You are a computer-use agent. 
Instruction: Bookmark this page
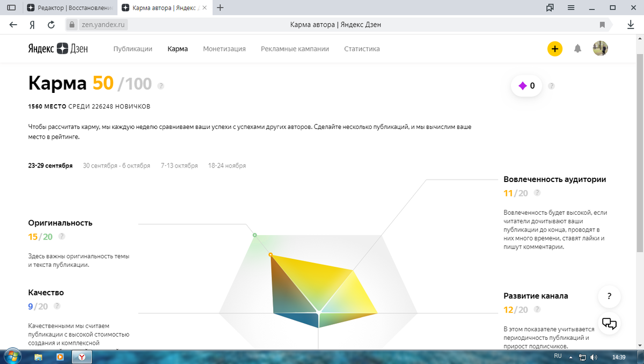point(602,25)
